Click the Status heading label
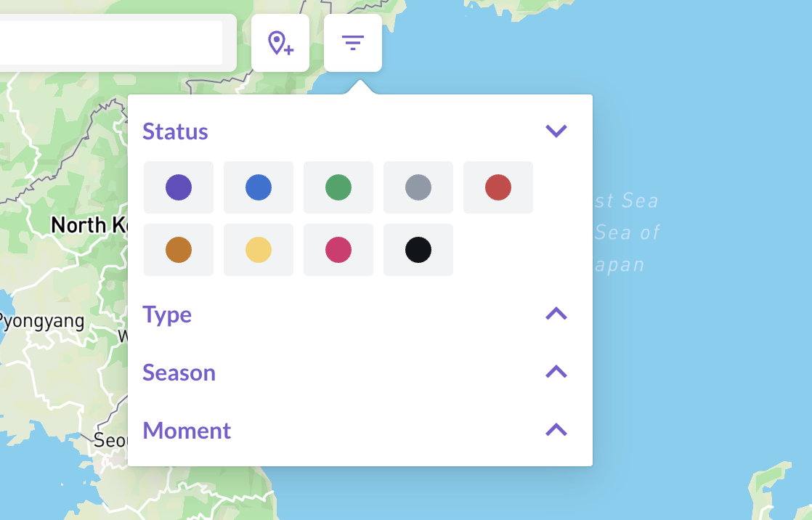The width and height of the screenshot is (812, 520). pos(175,131)
